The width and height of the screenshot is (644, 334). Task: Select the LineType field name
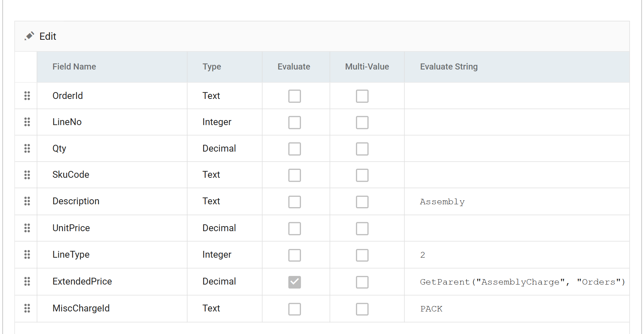[71, 254]
